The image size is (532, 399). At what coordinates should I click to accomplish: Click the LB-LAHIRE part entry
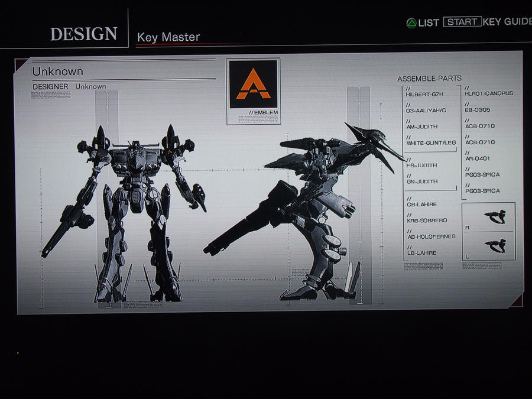(x=421, y=253)
